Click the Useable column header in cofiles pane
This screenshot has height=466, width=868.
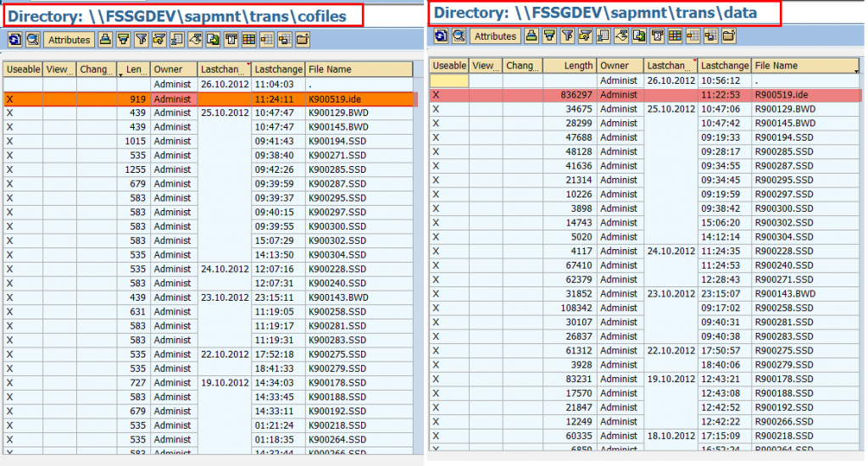[23, 69]
